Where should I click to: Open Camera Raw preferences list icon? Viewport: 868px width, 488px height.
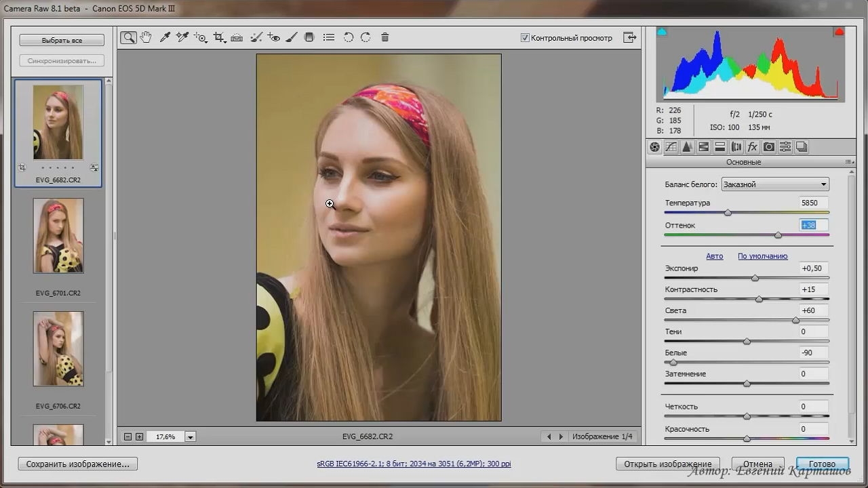pyautogui.click(x=329, y=38)
